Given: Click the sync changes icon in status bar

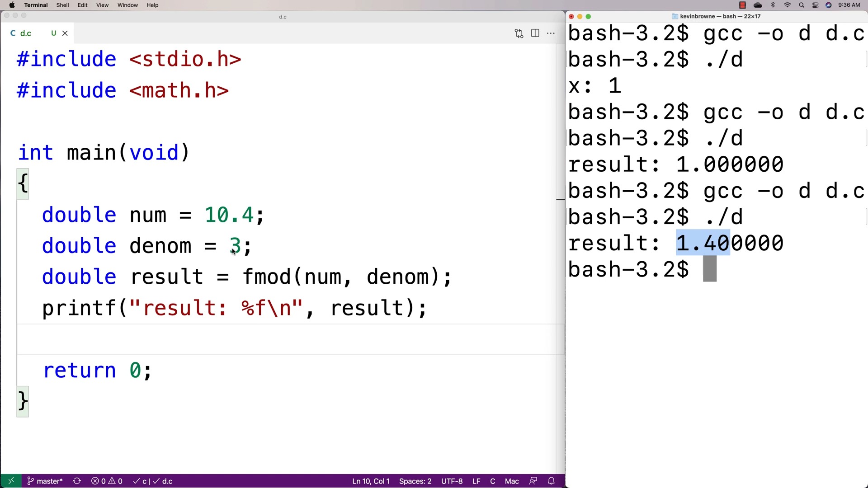Looking at the screenshot, I should (77, 481).
